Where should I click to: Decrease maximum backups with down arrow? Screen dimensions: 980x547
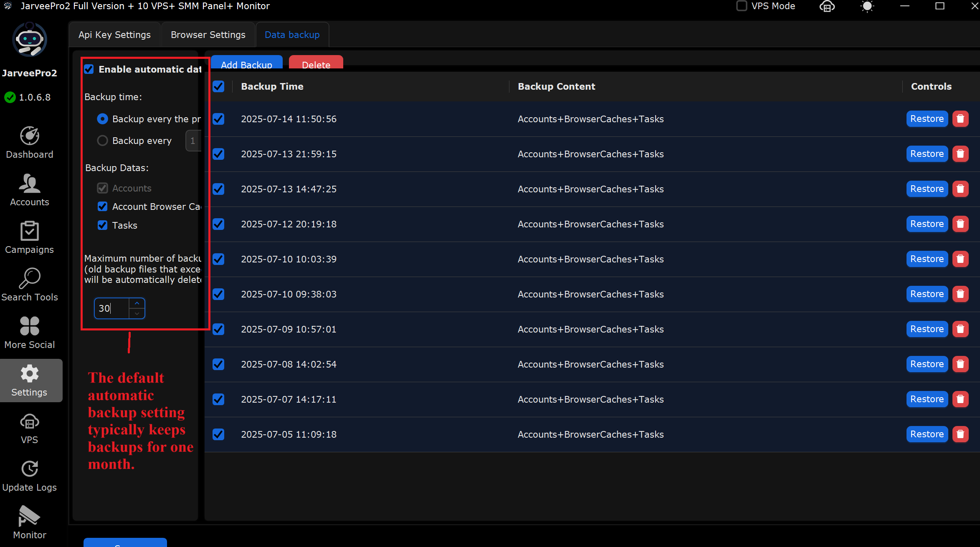pos(137,313)
